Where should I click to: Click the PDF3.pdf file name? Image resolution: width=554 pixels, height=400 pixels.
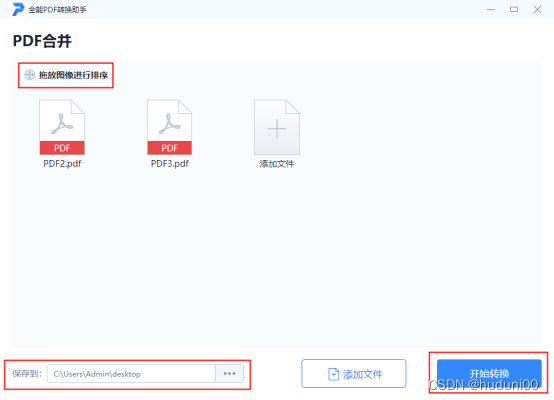[170, 164]
